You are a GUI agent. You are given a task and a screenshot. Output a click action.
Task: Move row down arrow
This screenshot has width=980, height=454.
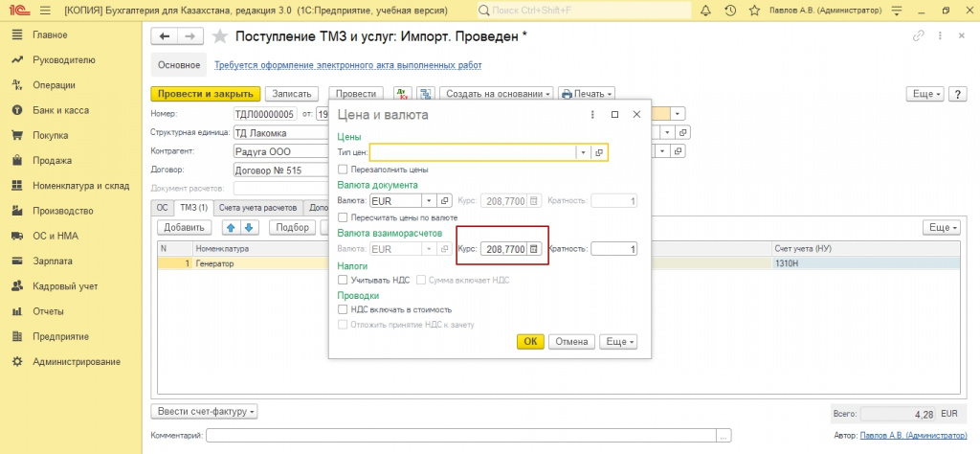(x=248, y=228)
